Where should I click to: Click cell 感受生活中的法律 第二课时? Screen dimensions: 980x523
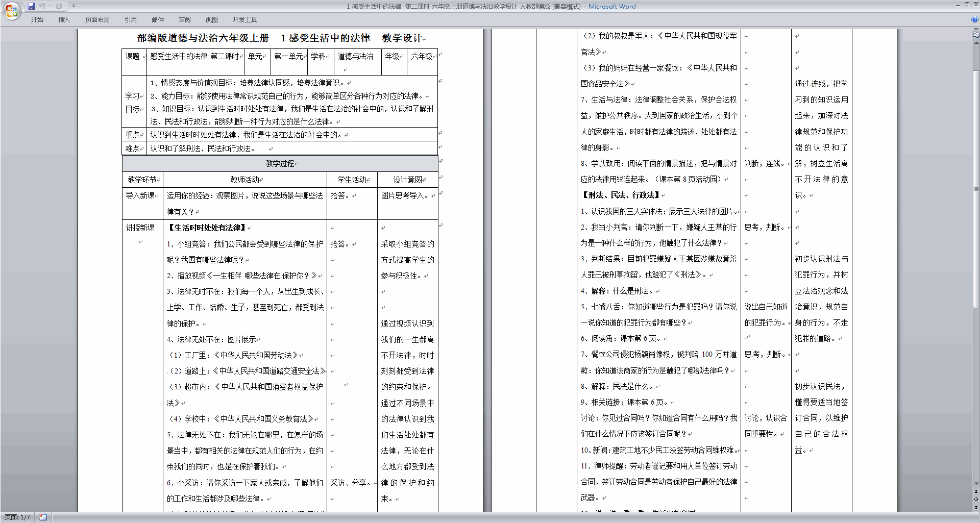[195, 62]
